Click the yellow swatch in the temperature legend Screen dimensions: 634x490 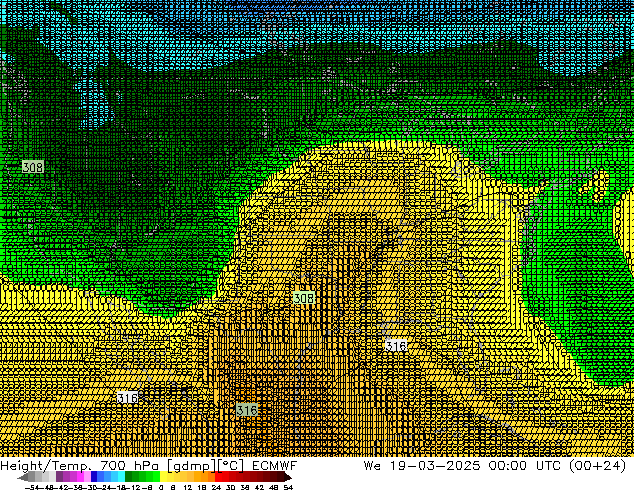pos(163,476)
